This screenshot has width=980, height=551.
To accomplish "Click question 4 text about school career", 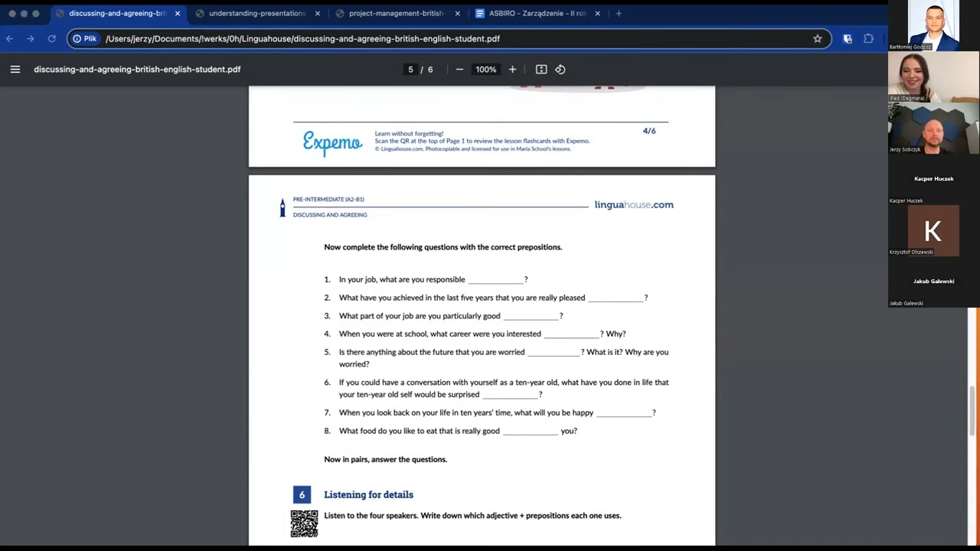I will point(482,334).
